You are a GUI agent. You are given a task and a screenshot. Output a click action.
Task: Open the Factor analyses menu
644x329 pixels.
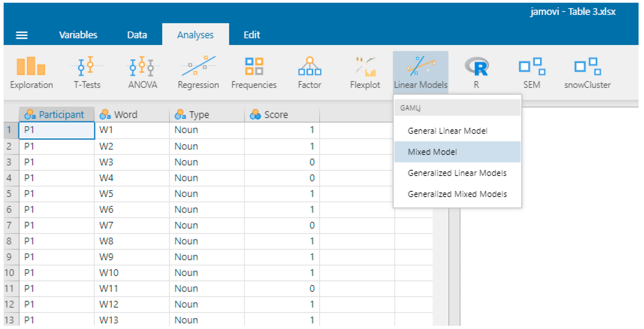click(x=310, y=72)
